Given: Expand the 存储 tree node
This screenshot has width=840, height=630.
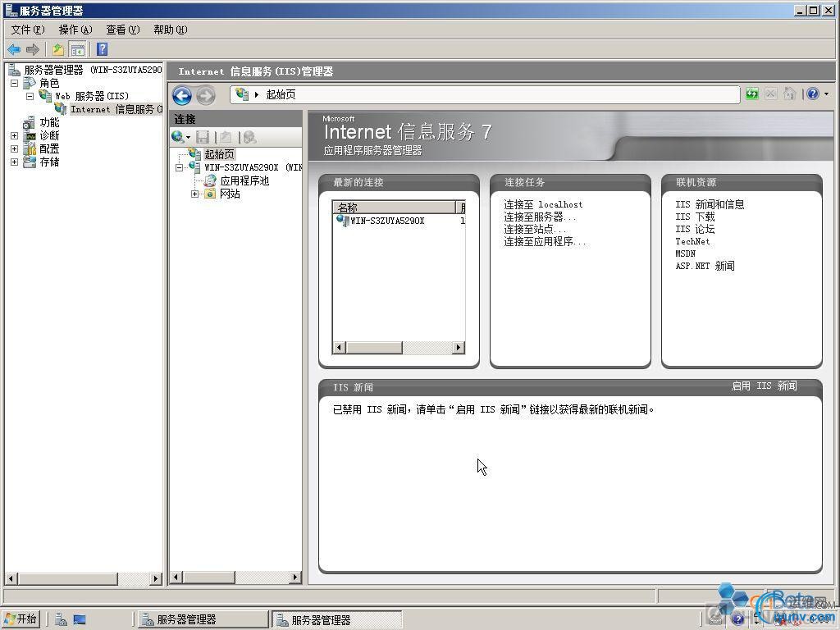Looking at the screenshot, I should tap(15, 162).
